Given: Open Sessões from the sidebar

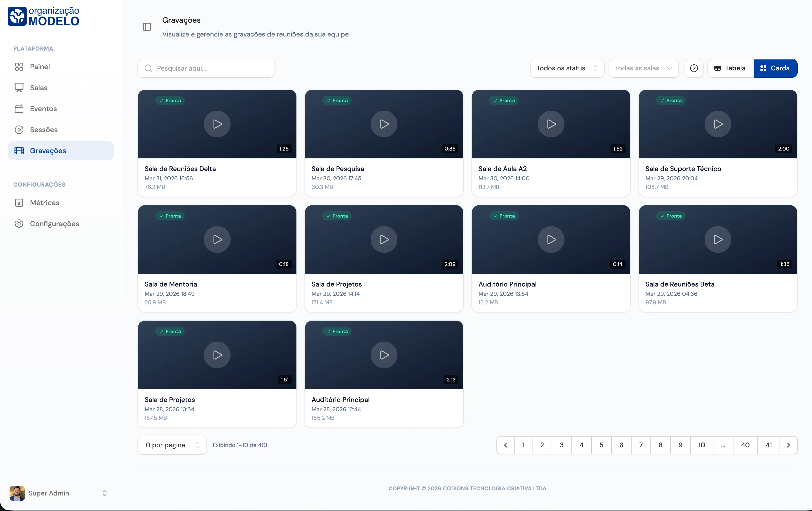Looking at the screenshot, I should click(x=43, y=130).
